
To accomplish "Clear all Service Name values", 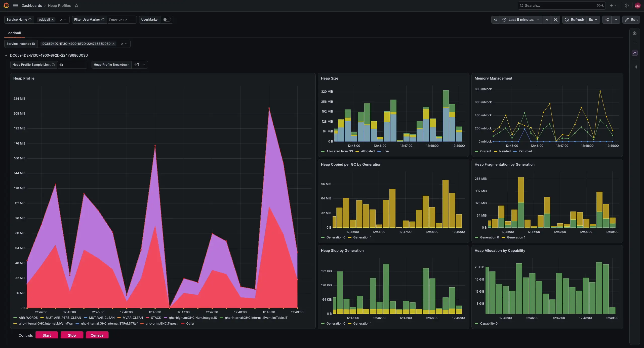I will [61, 20].
